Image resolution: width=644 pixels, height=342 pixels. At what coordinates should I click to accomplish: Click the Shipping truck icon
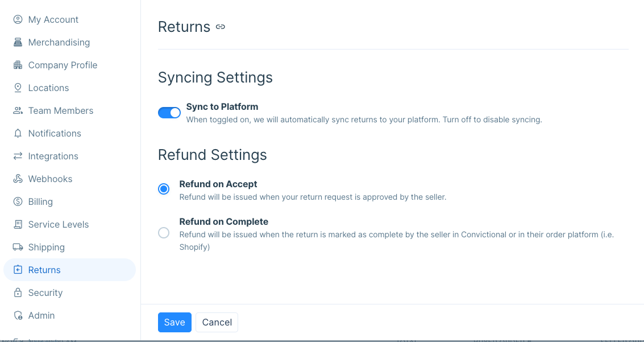[18, 247]
